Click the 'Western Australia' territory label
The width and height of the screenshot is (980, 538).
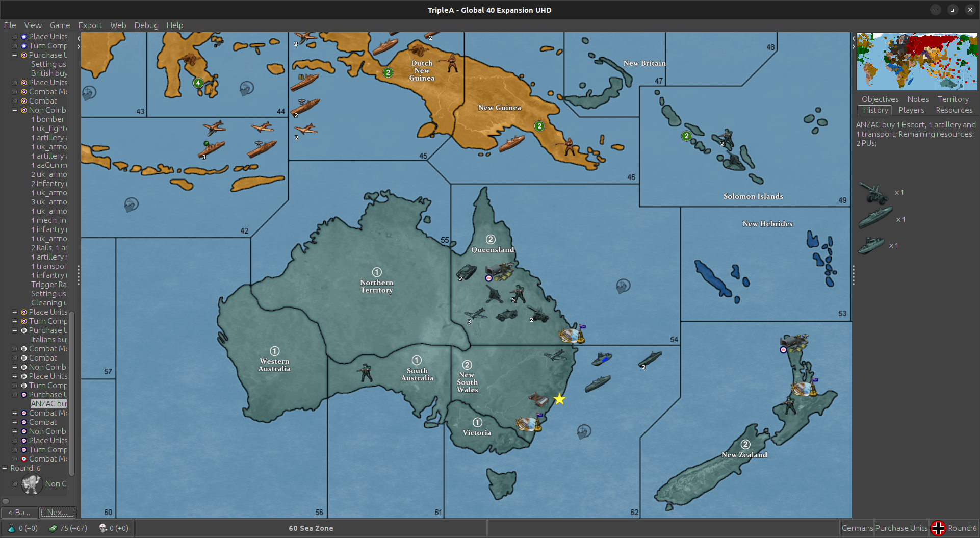pyautogui.click(x=274, y=365)
